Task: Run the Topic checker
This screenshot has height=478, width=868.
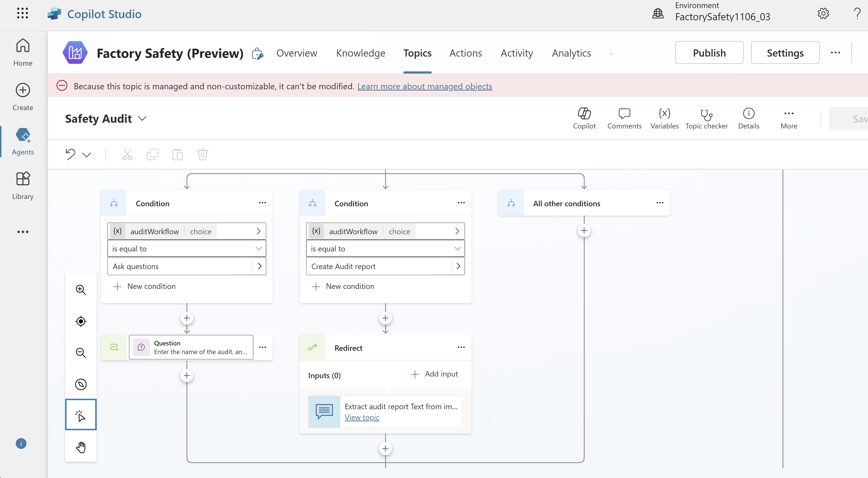Action: (x=707, y=118)
